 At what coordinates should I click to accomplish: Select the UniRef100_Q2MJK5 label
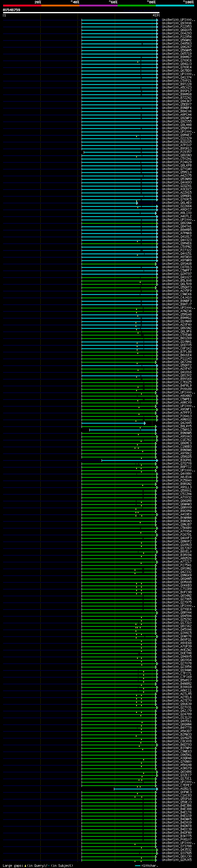click(177, 860)
